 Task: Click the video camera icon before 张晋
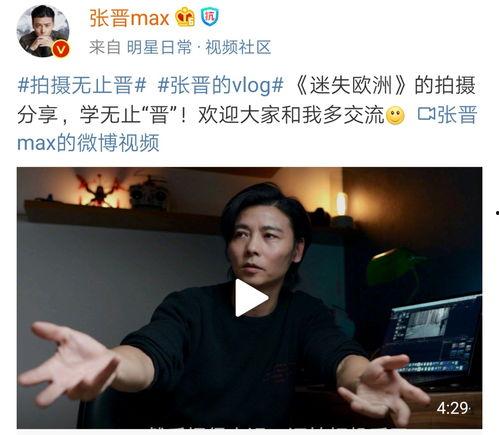tap(426, 114)
